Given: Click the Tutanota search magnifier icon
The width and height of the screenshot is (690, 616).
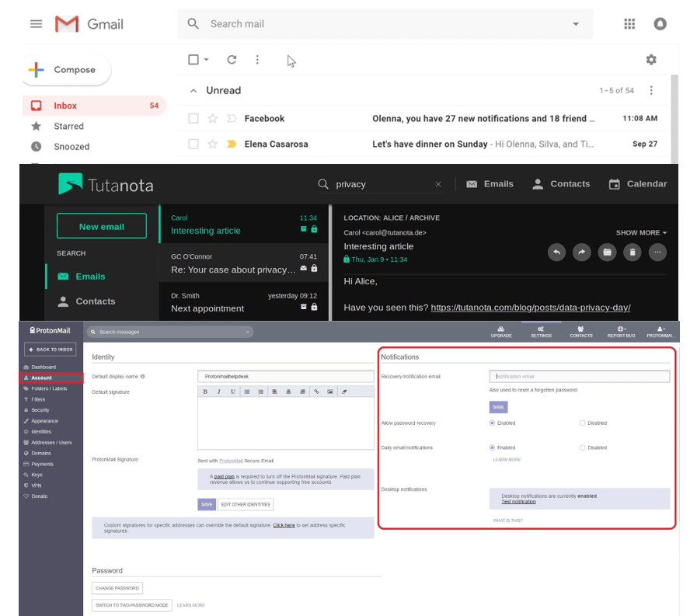Looking at the screenshot, I should [323, 184].
